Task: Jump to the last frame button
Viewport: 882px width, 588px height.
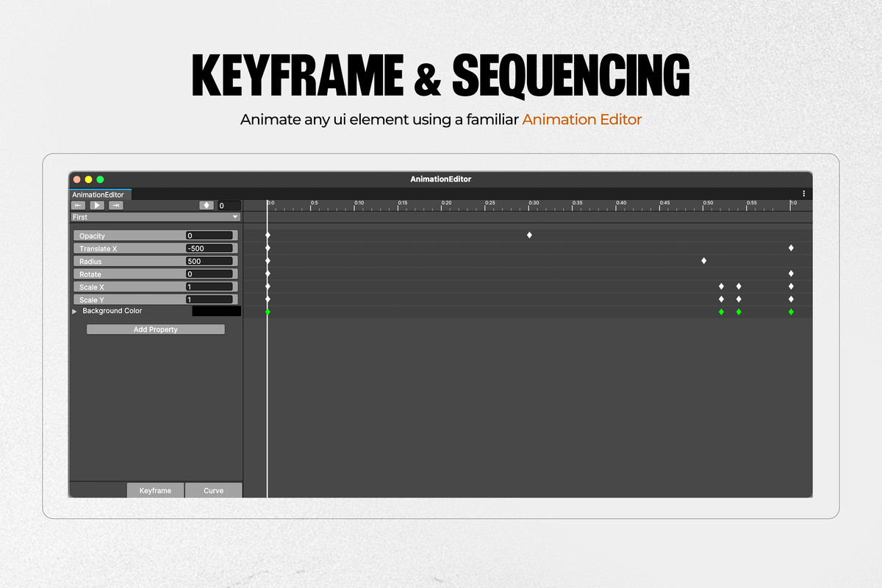Action: tap(115, 206)
